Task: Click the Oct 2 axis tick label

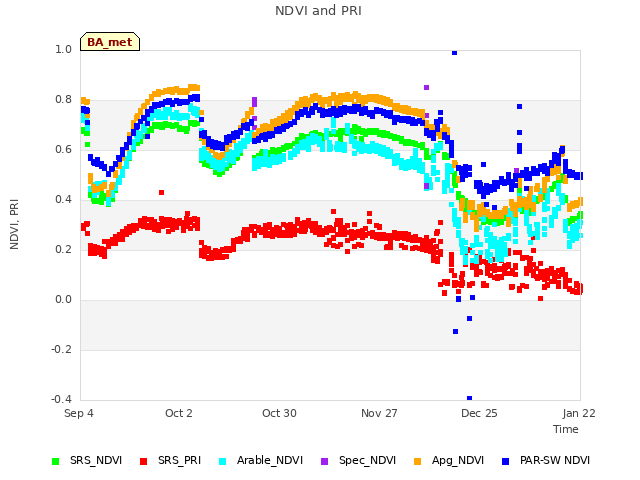Action: pyautogui.click(x=179, y=413)
